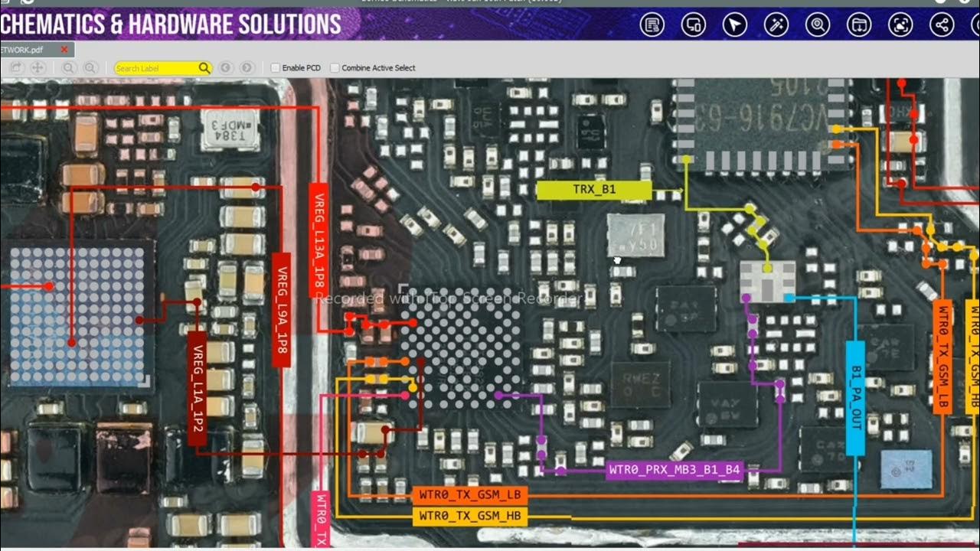Viewport: 980px width, 551px height.
Task: Click the zoom in magnifier icon
Action: coord(90,68)
